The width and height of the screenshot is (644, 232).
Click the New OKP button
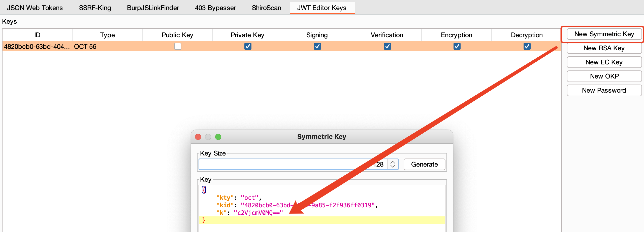coord(604,76)
